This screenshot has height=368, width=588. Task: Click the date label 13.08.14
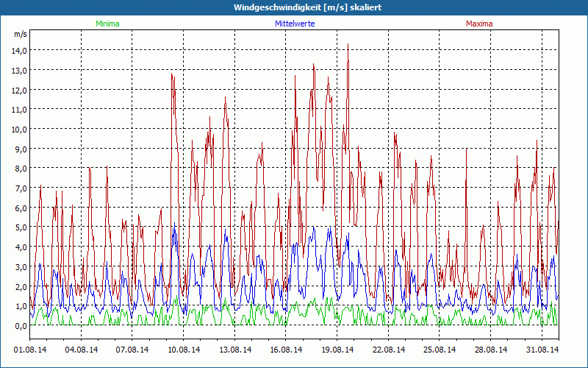click(234, 350)
